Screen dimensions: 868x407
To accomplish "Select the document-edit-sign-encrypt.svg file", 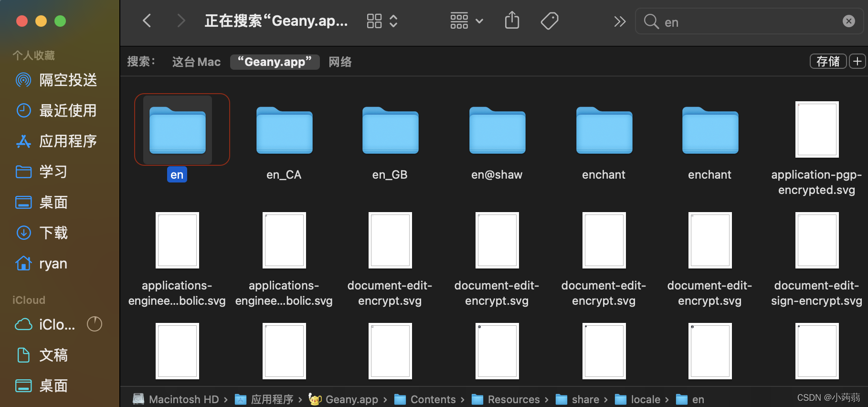I will click(817, 240).
